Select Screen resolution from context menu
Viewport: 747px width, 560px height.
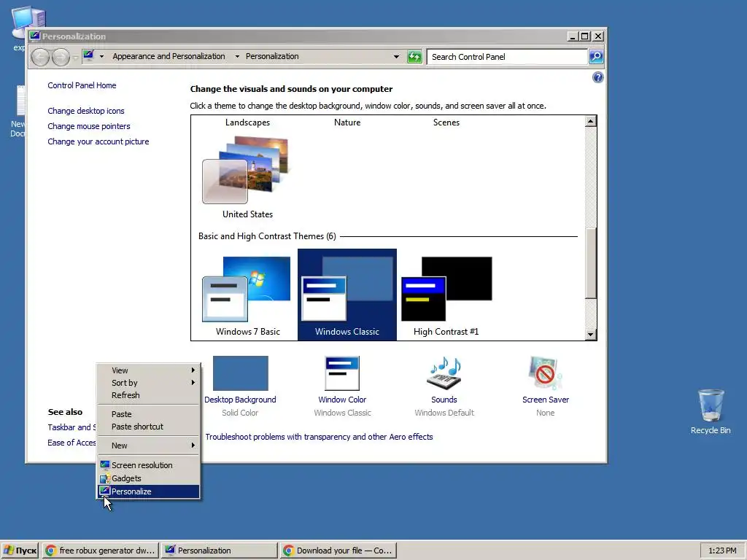[148, 465]
